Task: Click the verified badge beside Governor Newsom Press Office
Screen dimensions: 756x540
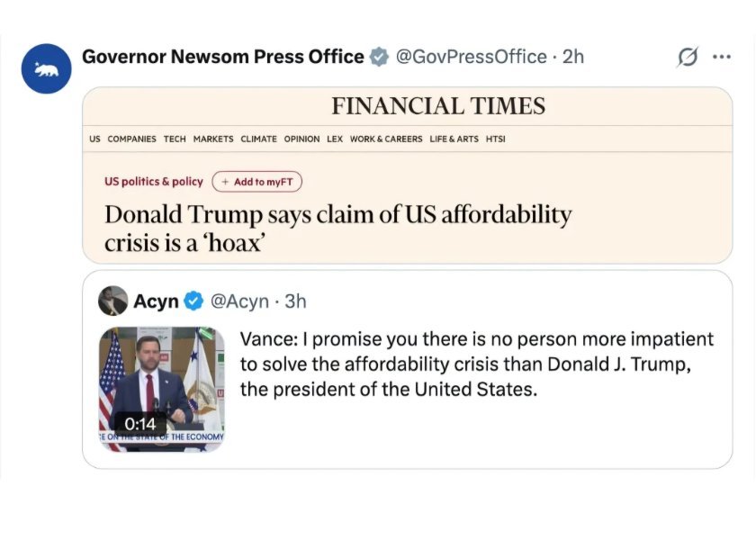Action: [380, 57]
